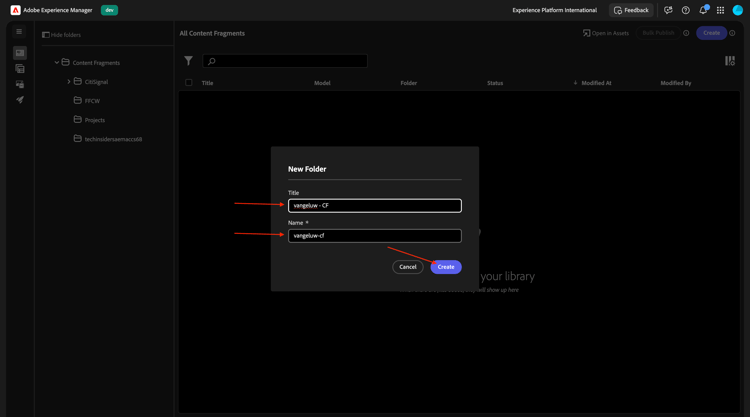Open the second left rail icon

[x=20, y=69]
